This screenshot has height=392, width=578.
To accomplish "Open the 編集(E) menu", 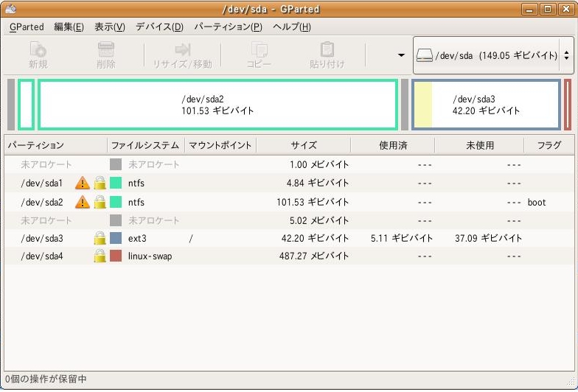I will point(69,27).
